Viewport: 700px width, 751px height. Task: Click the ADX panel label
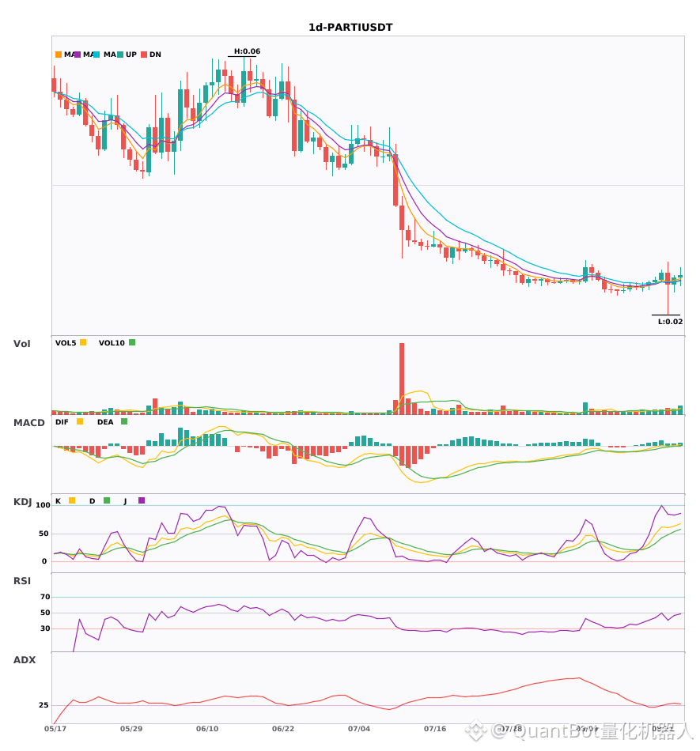coord(25,660)
